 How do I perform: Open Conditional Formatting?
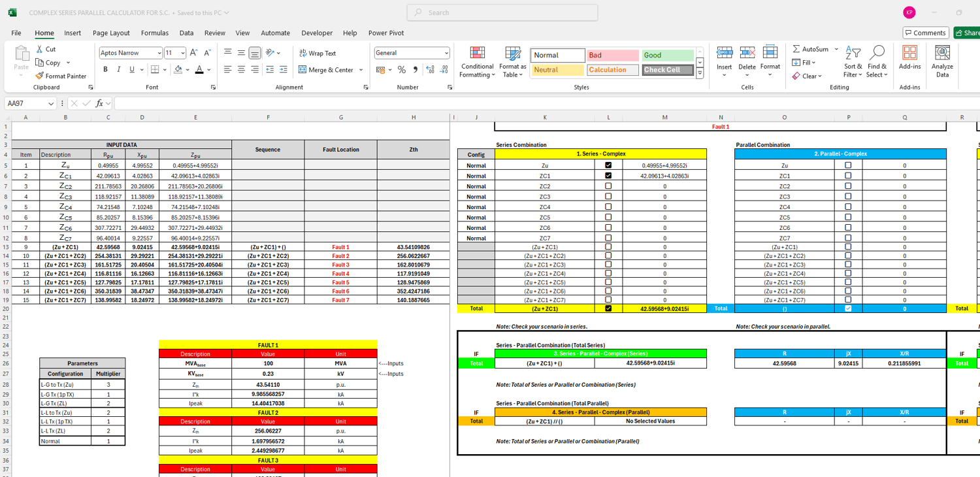click(x=478, y=62)
